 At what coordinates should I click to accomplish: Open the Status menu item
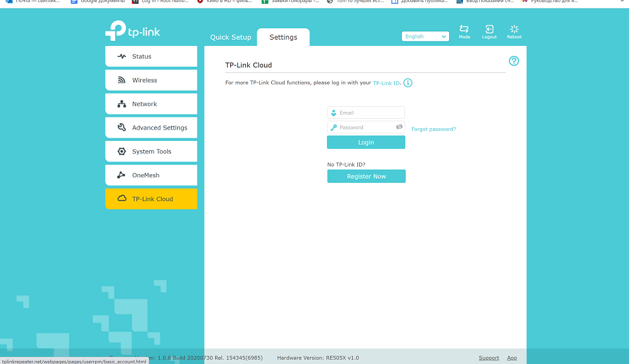[x=151, y=57]
